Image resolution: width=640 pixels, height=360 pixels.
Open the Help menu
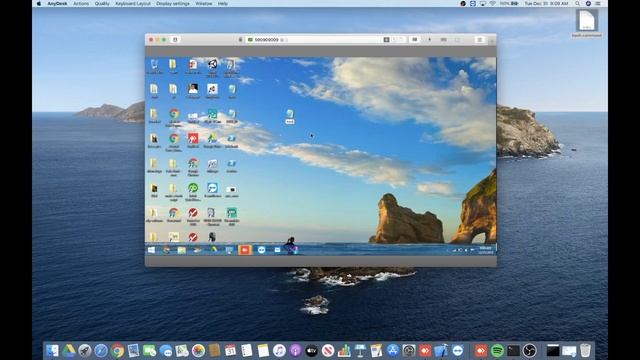click(223, 4)
